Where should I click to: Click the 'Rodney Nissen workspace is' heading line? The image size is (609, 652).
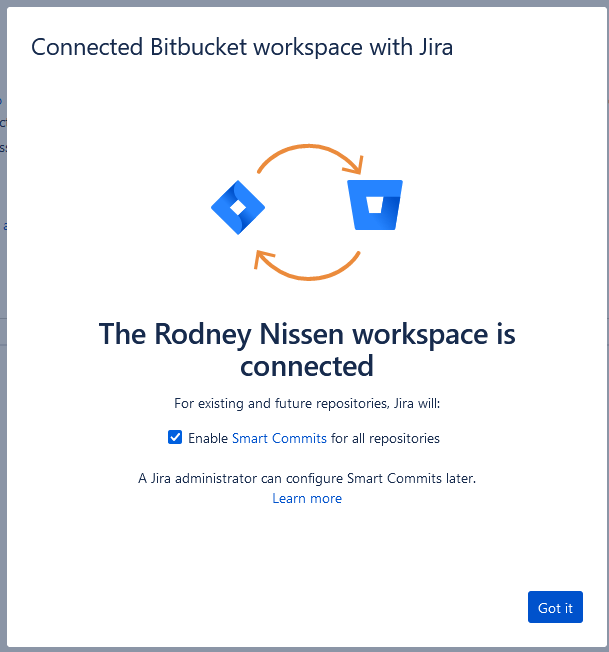click(x=307, y=334)
